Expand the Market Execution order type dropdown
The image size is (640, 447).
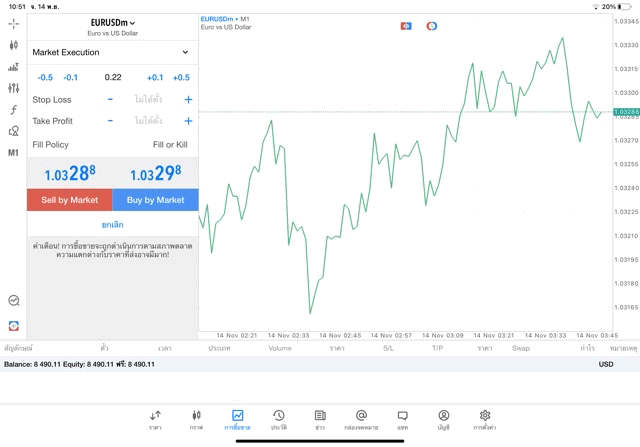(x=113, y=52)
